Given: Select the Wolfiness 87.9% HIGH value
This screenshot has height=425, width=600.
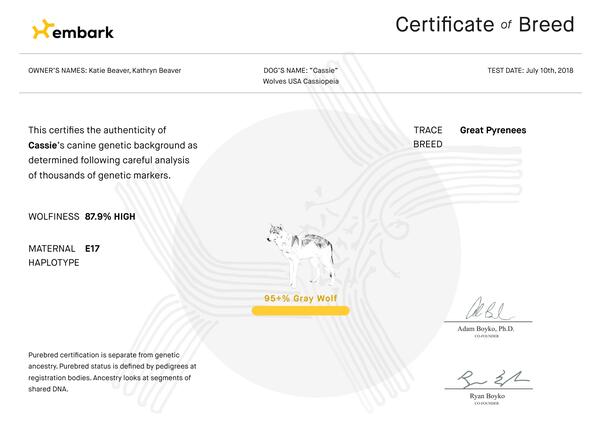Looking at the screenshot, I should pos(110,216).
